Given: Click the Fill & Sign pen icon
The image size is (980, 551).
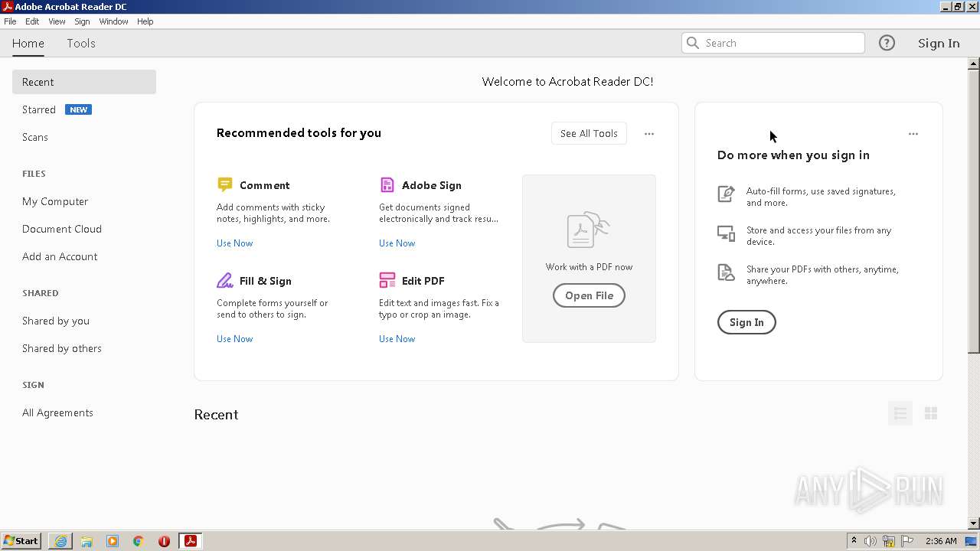Looking at the screenshot, I should [224, 280].
